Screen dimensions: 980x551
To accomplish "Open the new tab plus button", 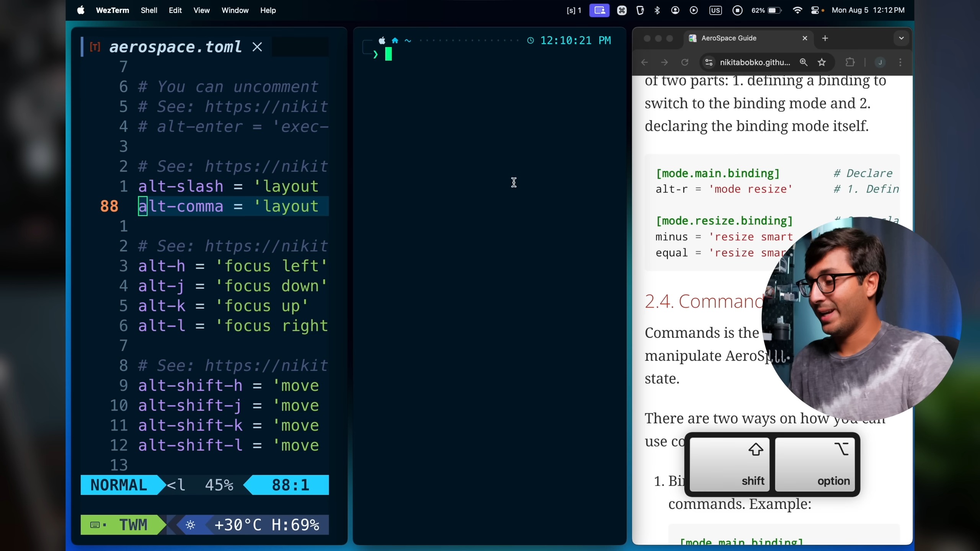I will (x=825, y=38).
